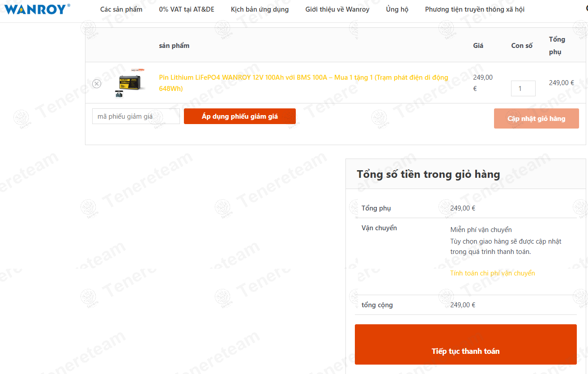Screen dimensions: 588x374
Task: Open the Phương tiện truyền thông xã hội menu
Action: coord(475,9)
